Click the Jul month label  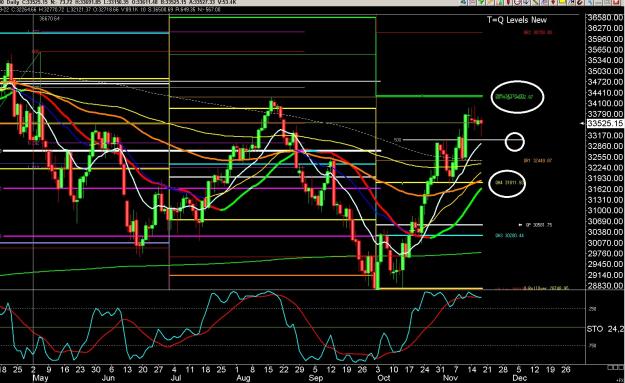[x=176, y=378]
